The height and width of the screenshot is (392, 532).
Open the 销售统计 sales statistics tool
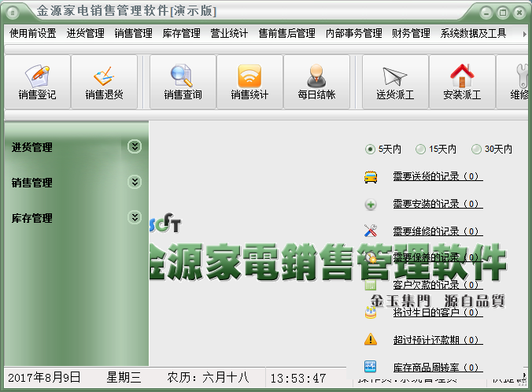[x=249, y=82]
